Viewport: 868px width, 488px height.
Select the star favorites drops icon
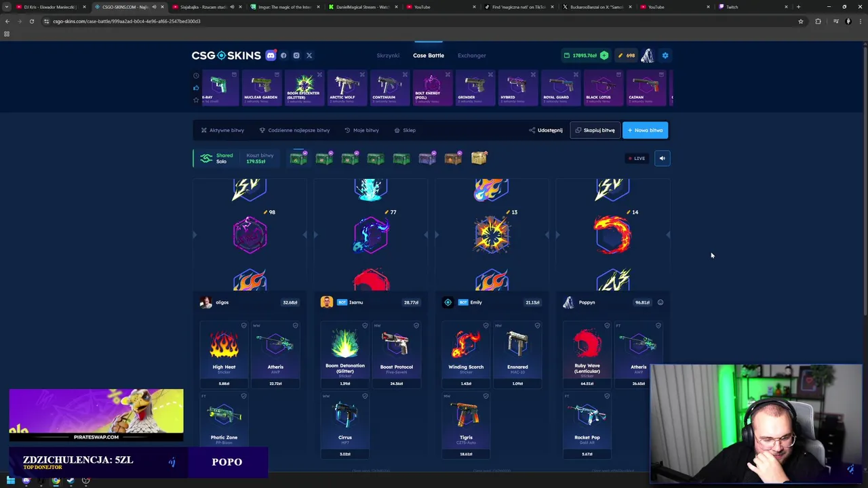pyautogui.click(x=196, y=100)
